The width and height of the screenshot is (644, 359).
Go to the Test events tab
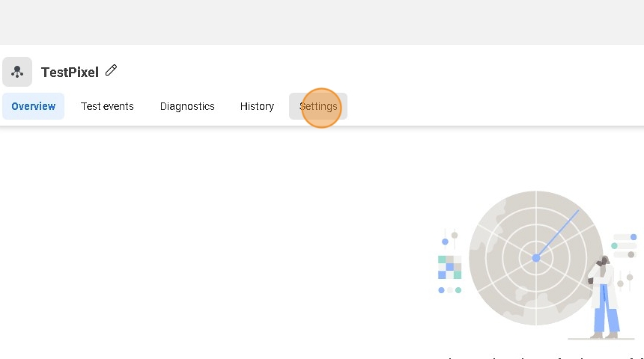coord(107,106)
